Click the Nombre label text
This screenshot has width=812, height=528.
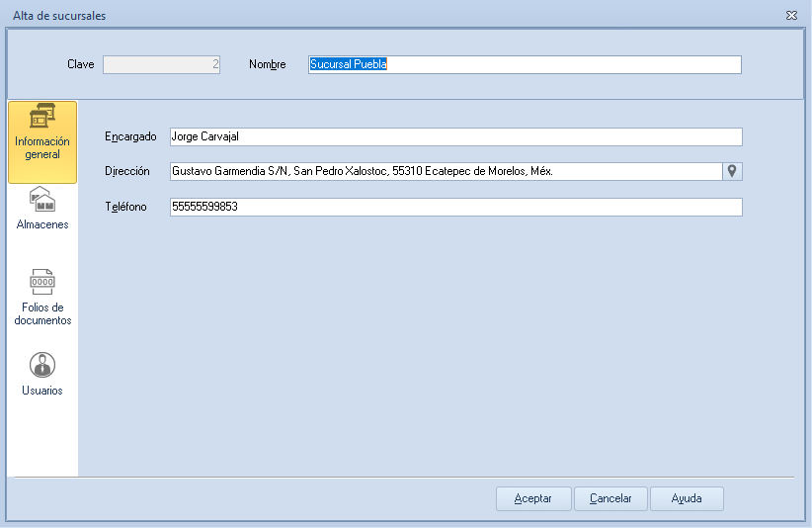coord(268,64)
